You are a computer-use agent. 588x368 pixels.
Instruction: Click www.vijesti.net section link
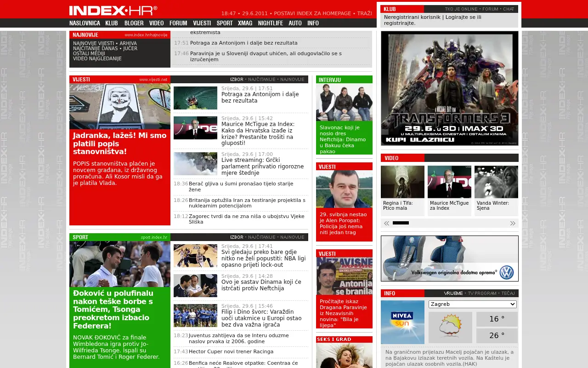click(153, 80)
